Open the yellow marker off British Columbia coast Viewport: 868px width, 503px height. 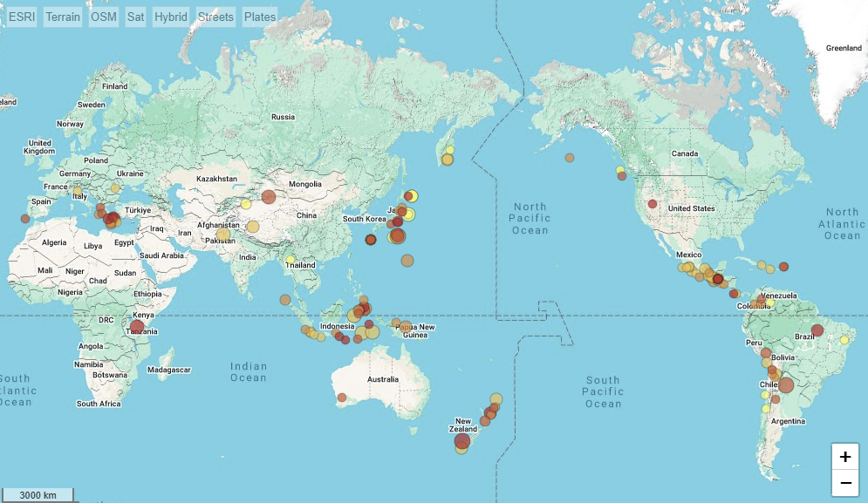(620, 170)
